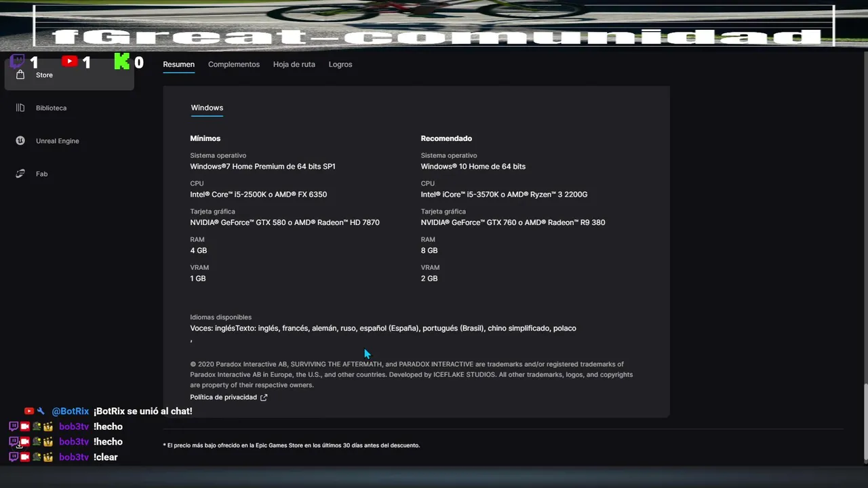Click external link icon beside Política de privacidad

[x=264, y=397]
